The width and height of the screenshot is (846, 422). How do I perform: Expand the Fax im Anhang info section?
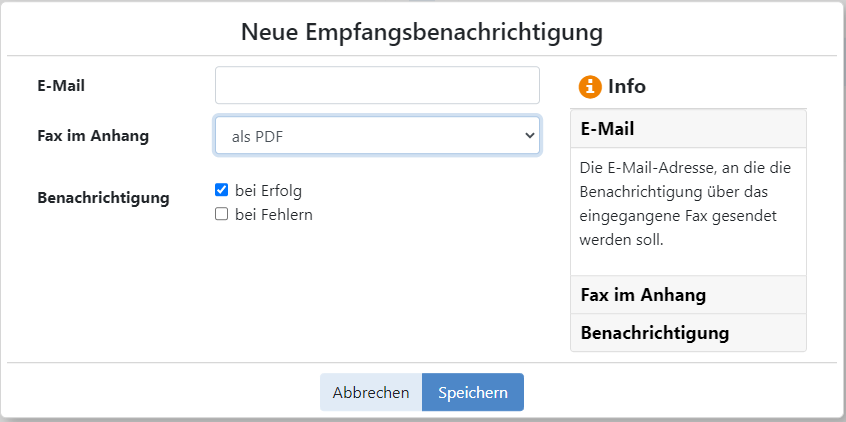688,295
